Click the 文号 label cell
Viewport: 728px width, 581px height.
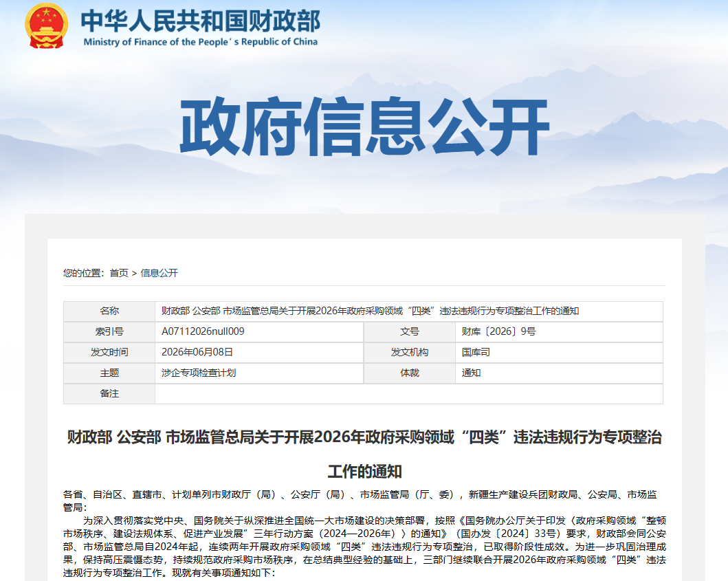pos(410,331)
